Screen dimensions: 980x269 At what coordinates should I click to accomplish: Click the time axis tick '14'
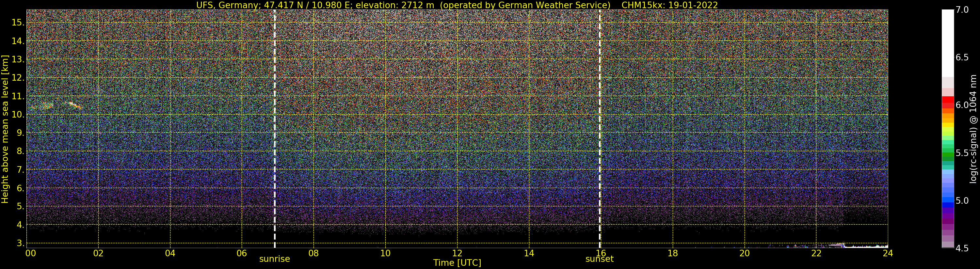pos(529,253)
